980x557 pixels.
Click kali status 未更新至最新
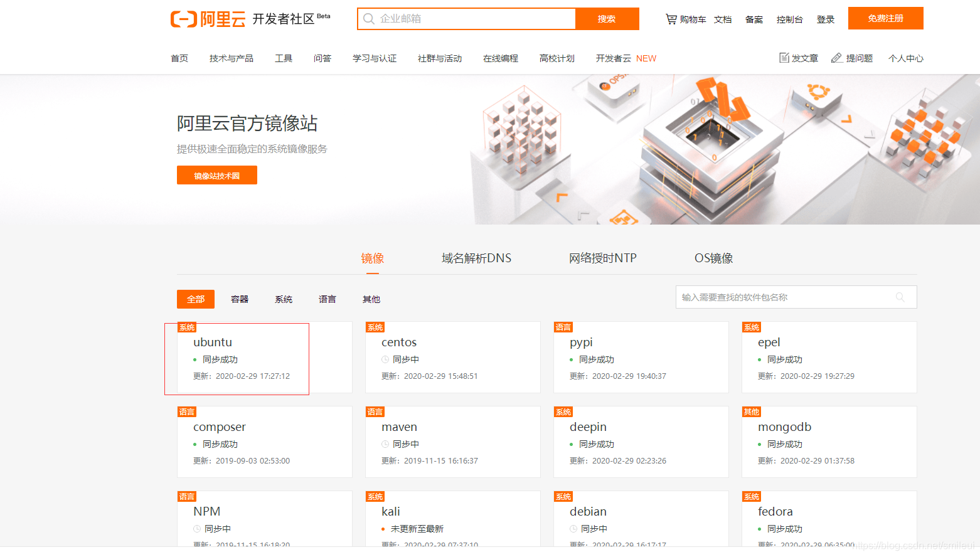(x=417, y=529)
